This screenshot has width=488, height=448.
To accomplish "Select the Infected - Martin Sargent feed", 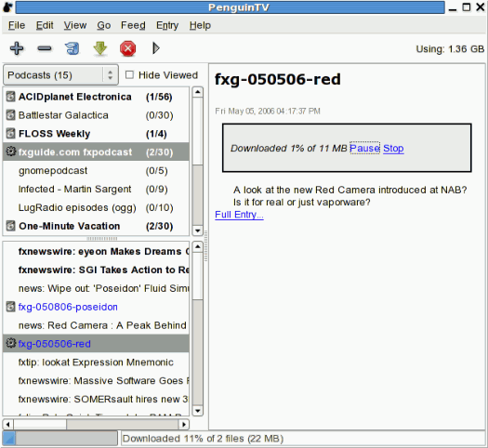I will point(96,190).
